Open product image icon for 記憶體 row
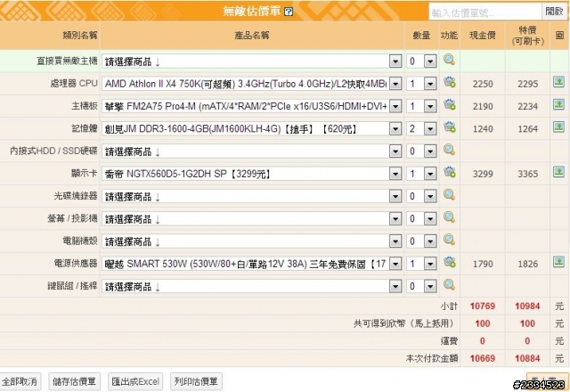570x392 pixels. click(558, 127)
